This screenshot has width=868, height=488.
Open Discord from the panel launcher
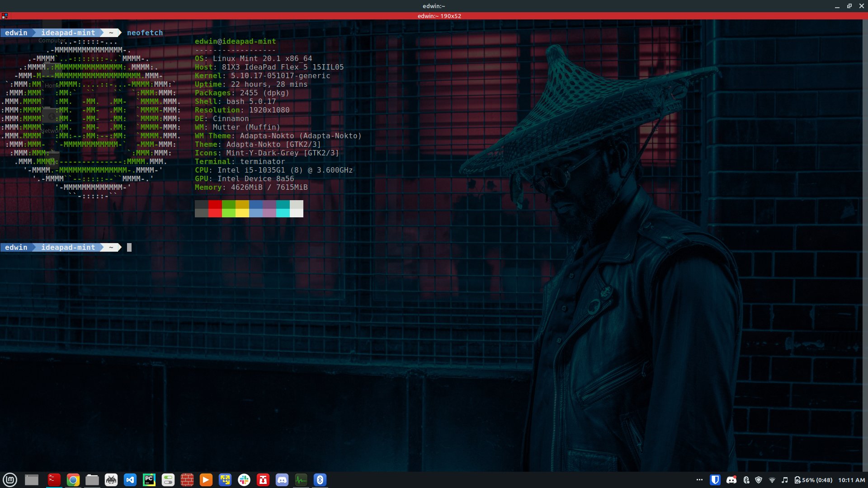(x=282, y=480)
